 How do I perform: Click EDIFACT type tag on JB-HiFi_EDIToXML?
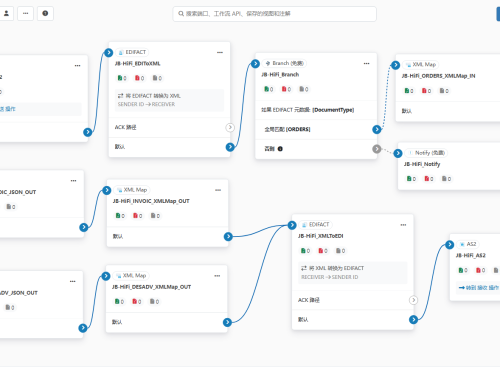tap(133, 52)
